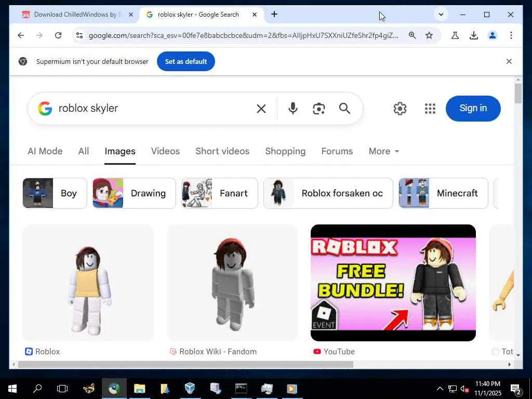Submit search with magnifier icon

pos(344,109)
